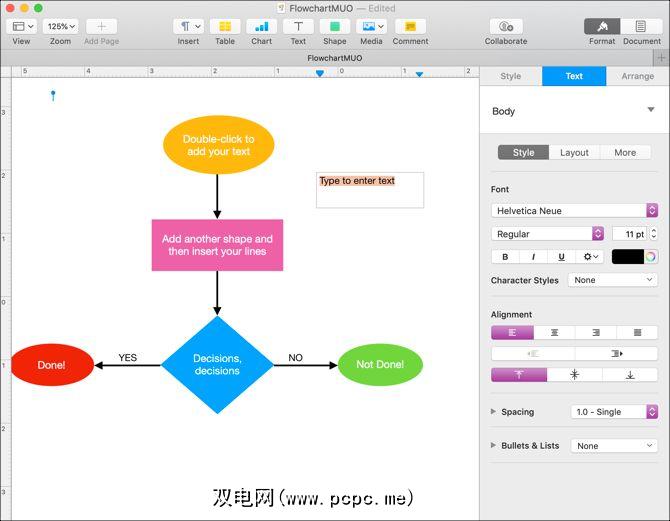Image resolution: width=670 pixels, height=521 pixels.
Task: Switch to the More sub-tab
Action: pyautogui.click(x=625, y=153)
